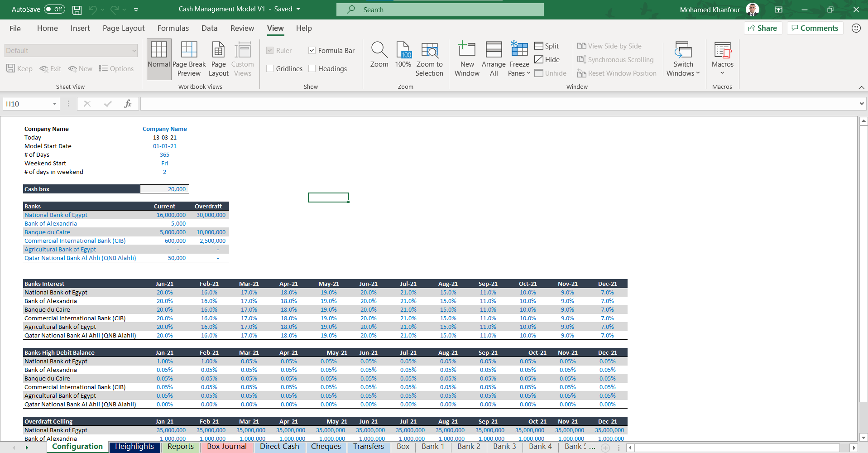Create New sheet view
Viewport: 868px width, 453px height.
[x=80, y=68]
